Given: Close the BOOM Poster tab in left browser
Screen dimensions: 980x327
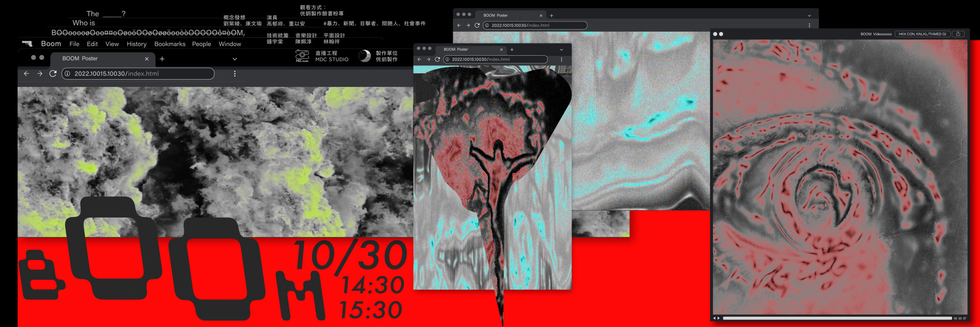Looking at the screenshot, I should click(146, 59).
